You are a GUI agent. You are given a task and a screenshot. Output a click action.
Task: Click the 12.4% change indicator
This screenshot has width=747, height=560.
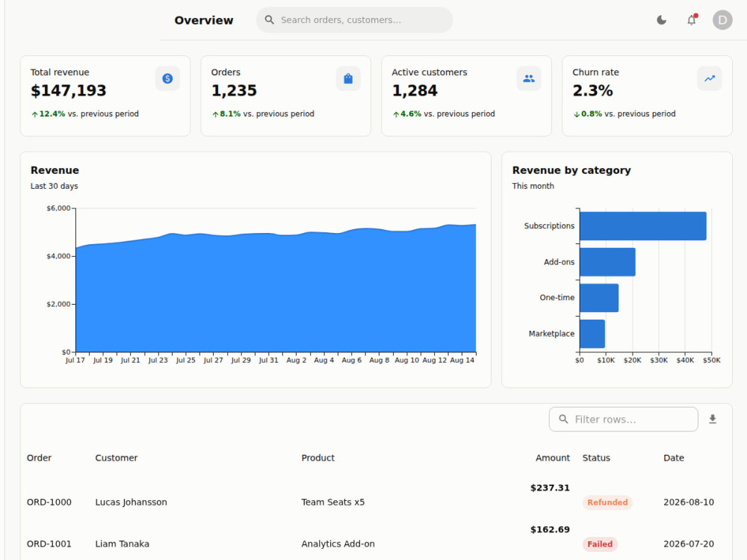[x=48, y=113]
